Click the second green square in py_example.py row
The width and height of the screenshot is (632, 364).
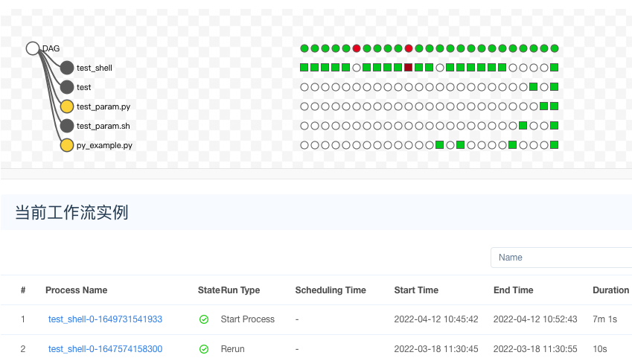pyautogui.click(x=460, y=144)
